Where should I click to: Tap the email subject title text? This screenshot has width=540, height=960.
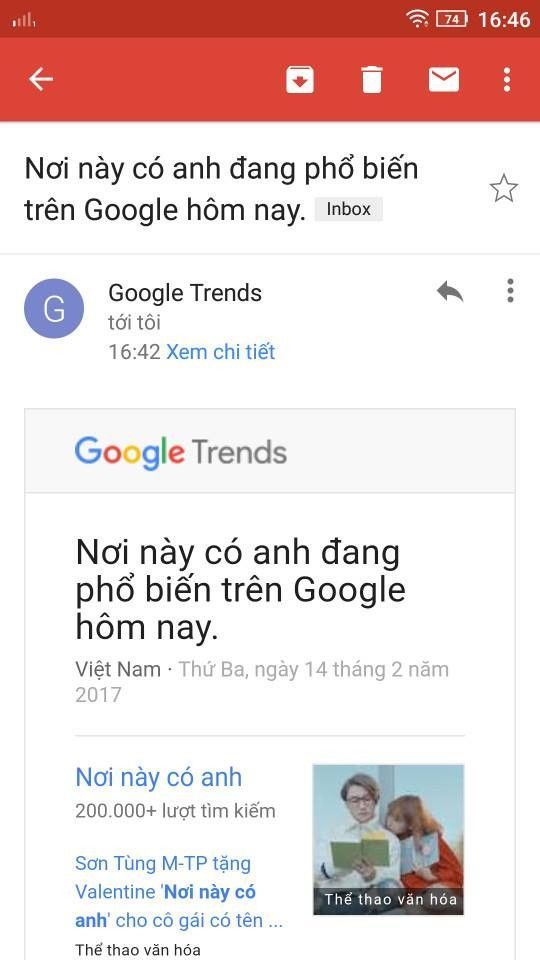[x=221, y=189]
